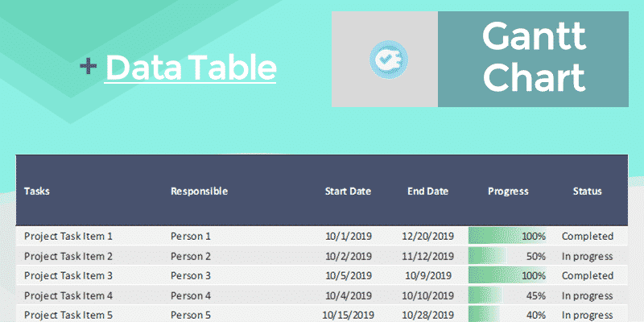This screenshot has width=644, height=322.
Task: Select the Tasks column header
Action: 37,192
